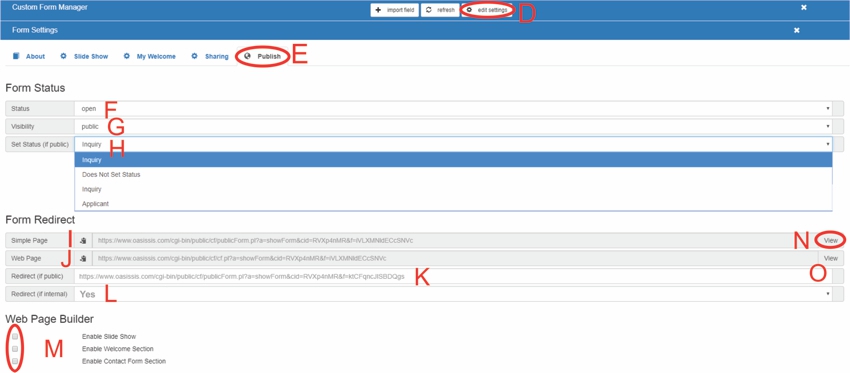The height and width of the screenshot is (373, 850).
Task: Click the Redirect (if public) URL field
Action: (453, 276)
